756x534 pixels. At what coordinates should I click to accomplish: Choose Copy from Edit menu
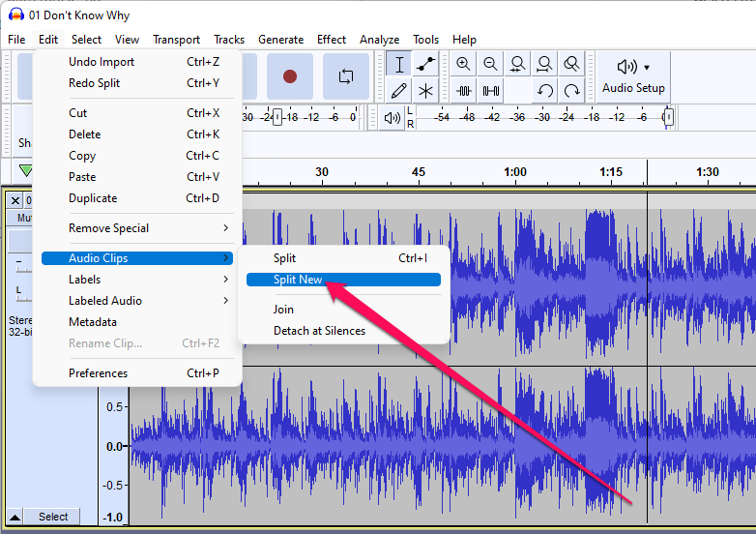point(137,156)
